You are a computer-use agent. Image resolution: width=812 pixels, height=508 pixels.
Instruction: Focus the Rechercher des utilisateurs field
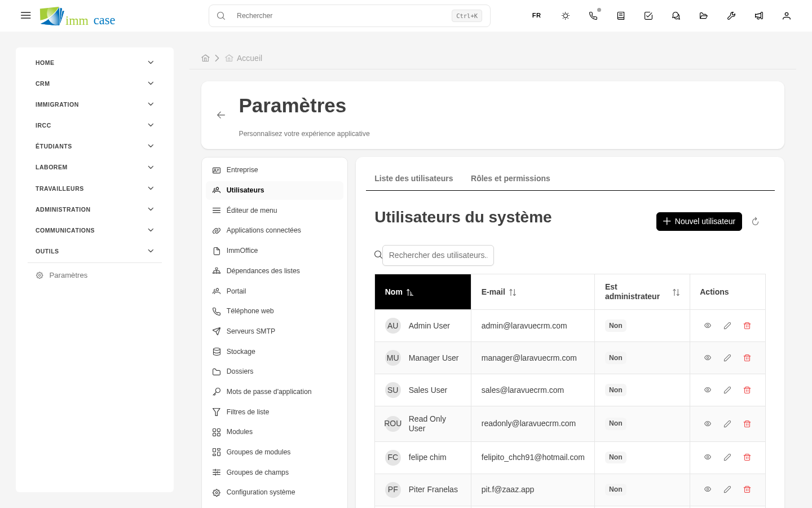438,255
